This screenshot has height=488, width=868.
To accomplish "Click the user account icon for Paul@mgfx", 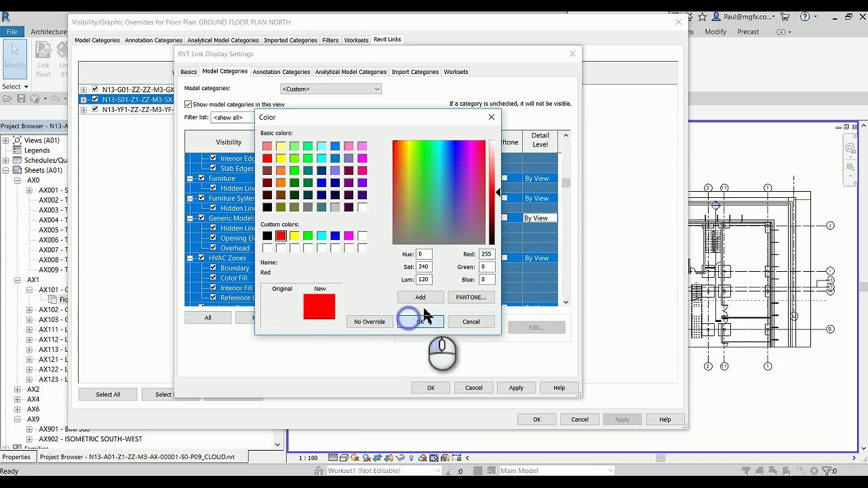I will click(x=716, y=16).
